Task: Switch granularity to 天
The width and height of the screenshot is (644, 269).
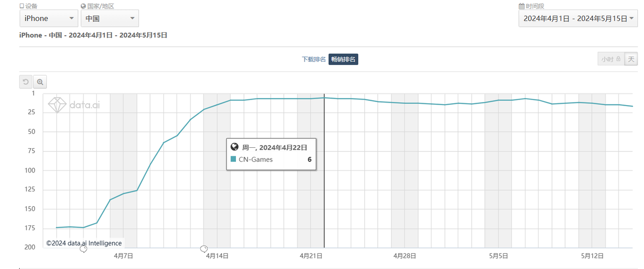Action: (631, 59)
